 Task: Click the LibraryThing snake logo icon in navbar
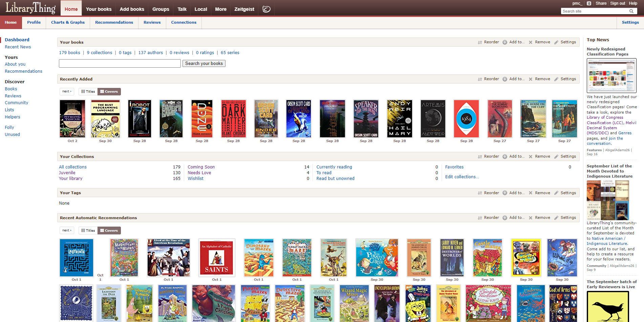pos(266,9)
